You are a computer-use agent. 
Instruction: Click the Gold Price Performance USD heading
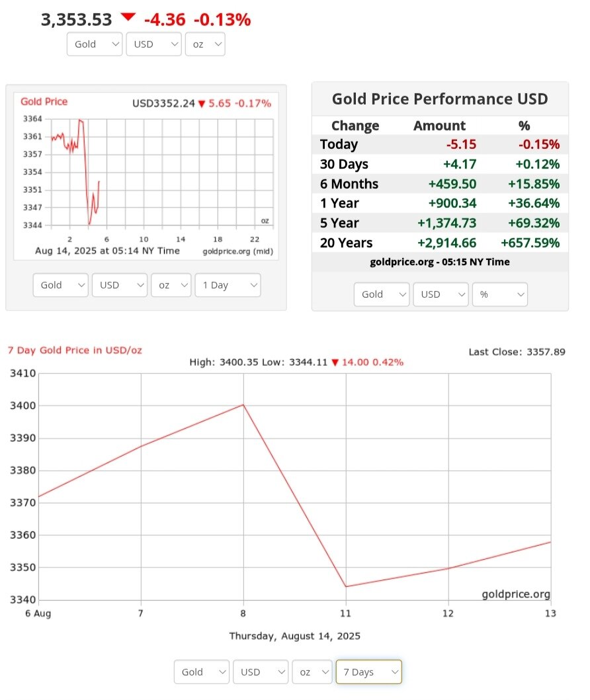click(439, 99)
